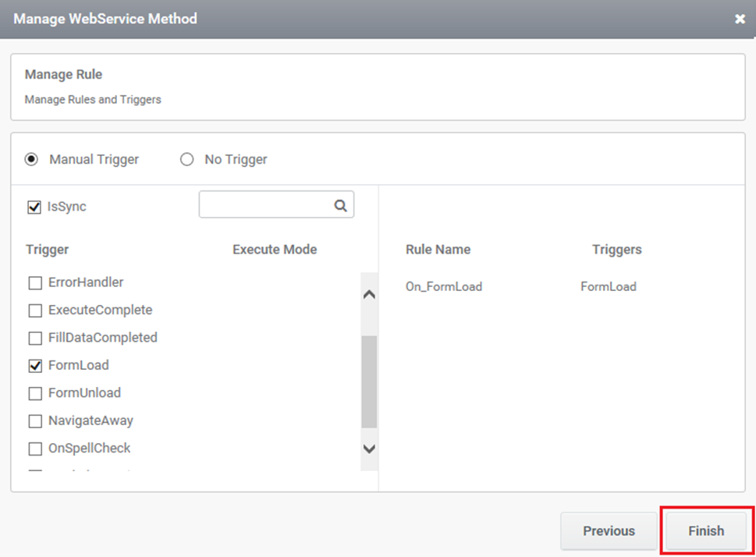Enable the FormUnload trigger checkbox
This screenshot has width=756, height=557.
click(x=35, y=393)
